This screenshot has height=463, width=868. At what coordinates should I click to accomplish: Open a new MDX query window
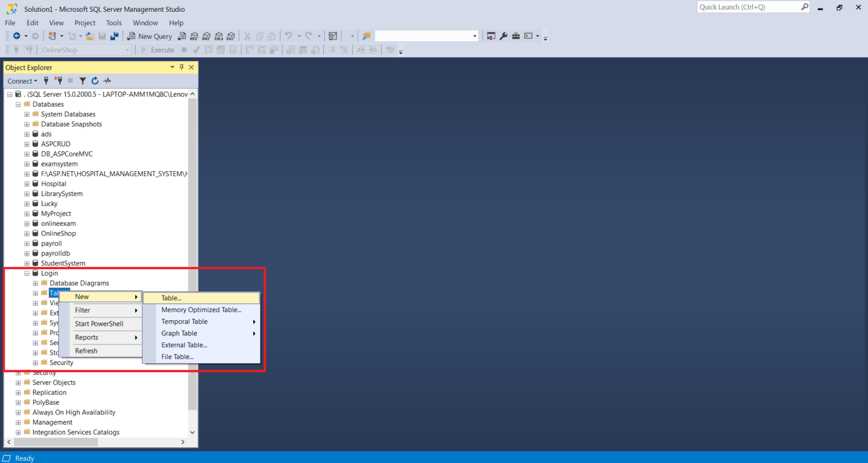pos(194,36)
